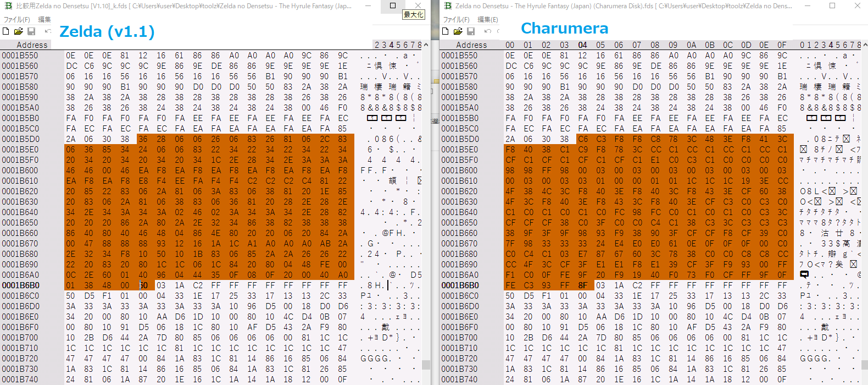Minimize the Charumera Disk window
This screenshot has width=868, height=385.
pyautogui.click(x=806, y=5)
